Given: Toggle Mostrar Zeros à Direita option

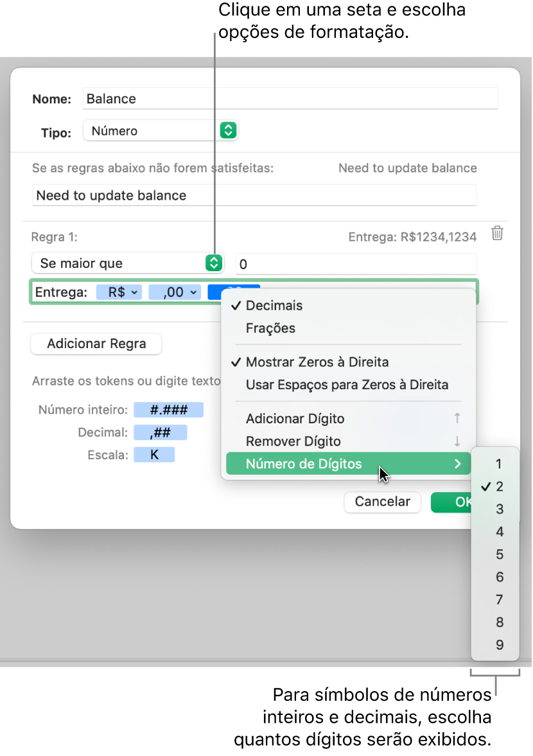Looking at the screenshot, I should click(348, 362).
